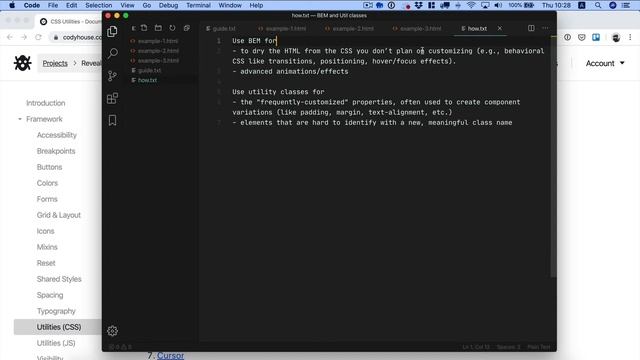Open the Help menu in the menu bar
Screen dimensions: 640x360
tap(256, 5)
